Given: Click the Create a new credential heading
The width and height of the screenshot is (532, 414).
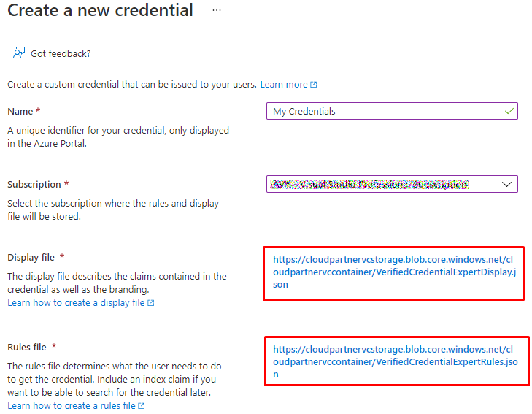Looking at the screenshot, I should click(100, 11).
